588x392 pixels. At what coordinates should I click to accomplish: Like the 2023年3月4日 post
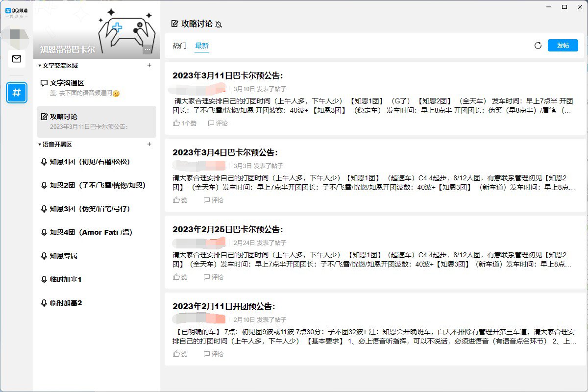[180, 200]
